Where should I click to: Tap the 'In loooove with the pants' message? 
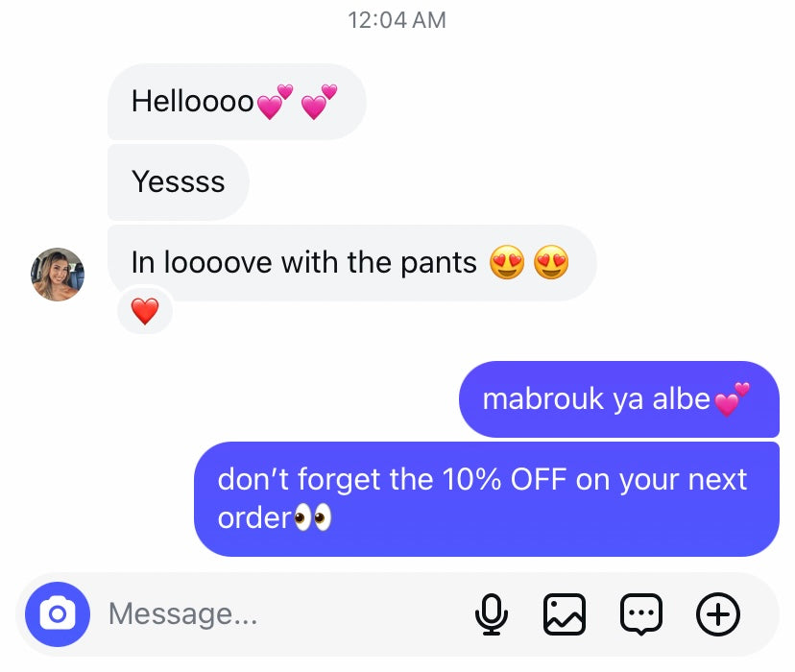(x=351, y=263)
